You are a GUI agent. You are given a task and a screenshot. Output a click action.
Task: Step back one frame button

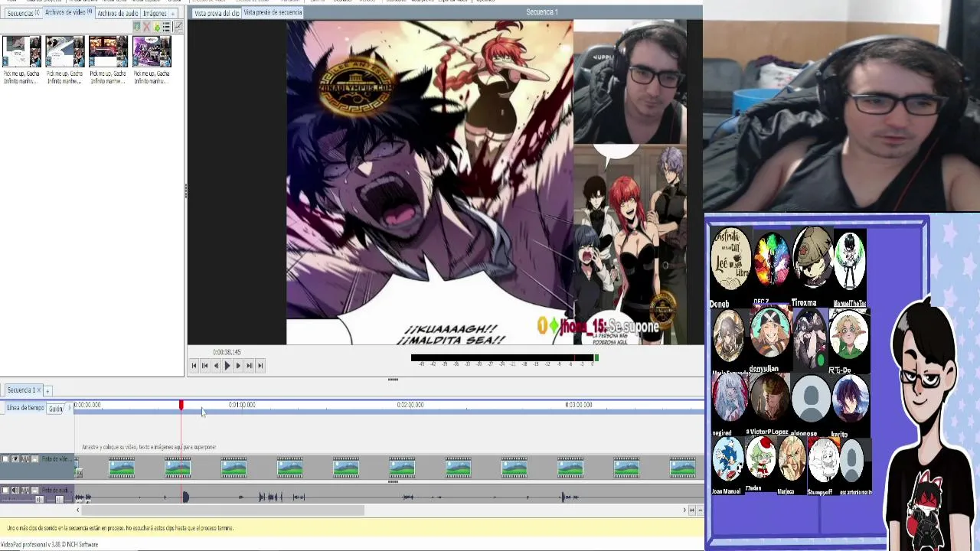(216, 366)
